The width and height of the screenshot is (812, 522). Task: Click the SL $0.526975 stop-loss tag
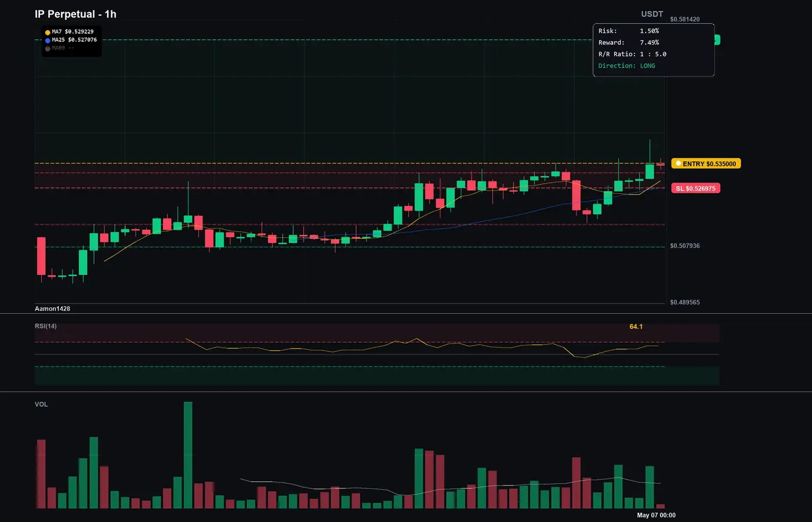click(695, 188)
